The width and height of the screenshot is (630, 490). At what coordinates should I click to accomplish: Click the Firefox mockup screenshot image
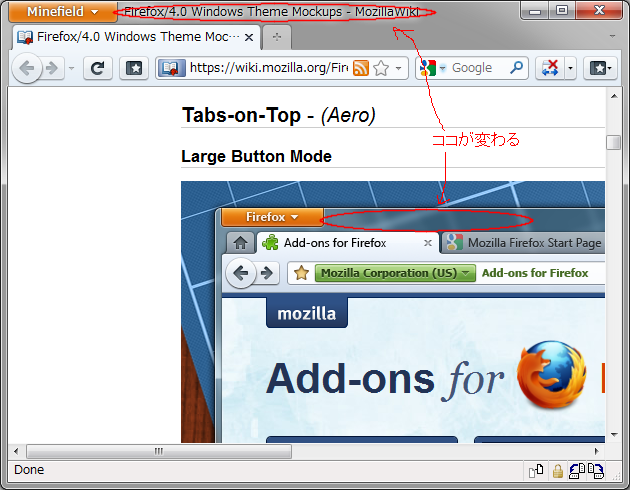click(x=393, y=312)
